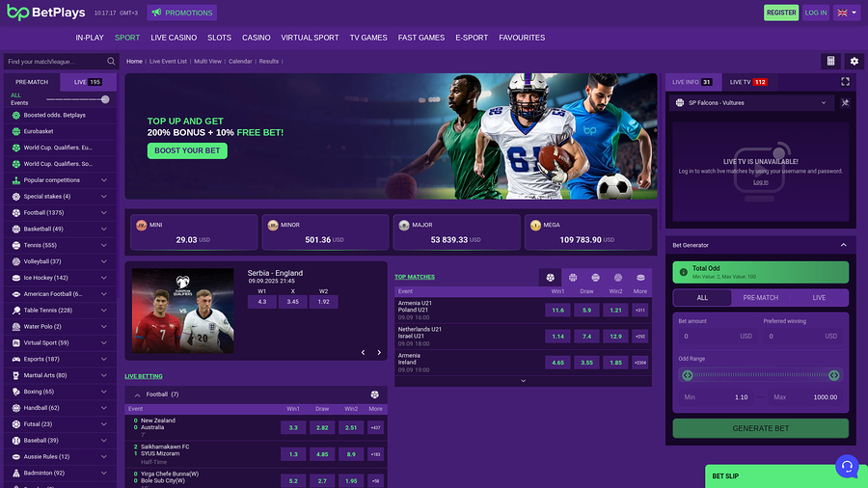Image resolution: width=868 pixels, height=488 pixels.
Task: Switch sidebar to PRE-MATCH
Action: [32, 82]
